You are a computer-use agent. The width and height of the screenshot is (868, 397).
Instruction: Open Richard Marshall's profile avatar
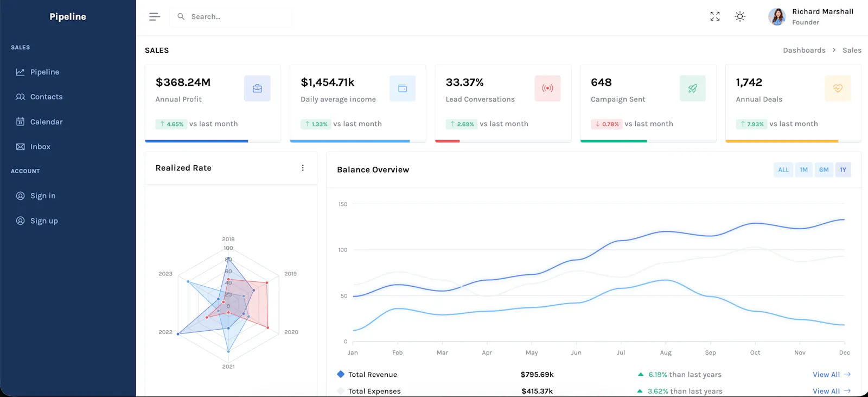(x=777, y=17)
